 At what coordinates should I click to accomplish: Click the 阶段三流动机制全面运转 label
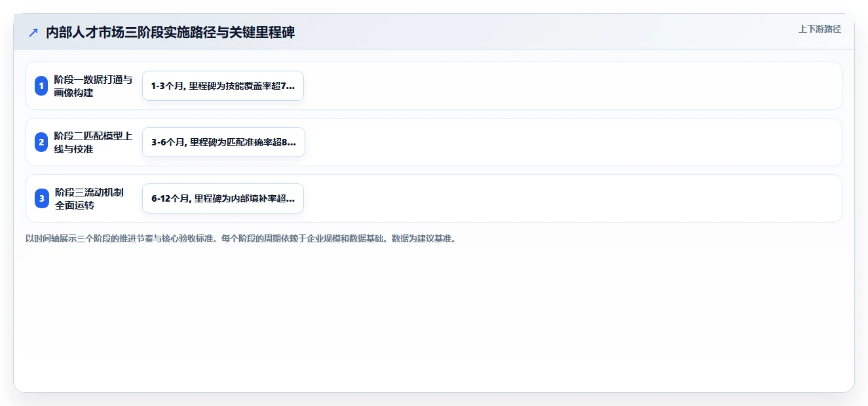click(90, 198)
